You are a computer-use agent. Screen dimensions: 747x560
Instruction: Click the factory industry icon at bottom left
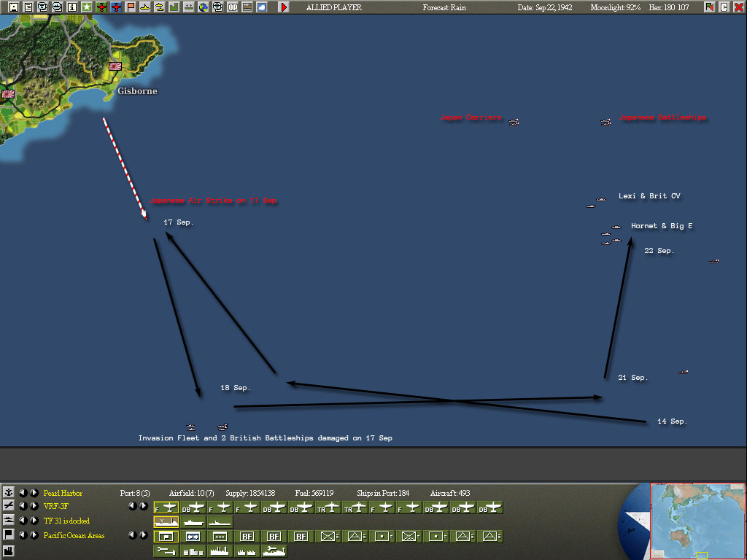point(8,551)
